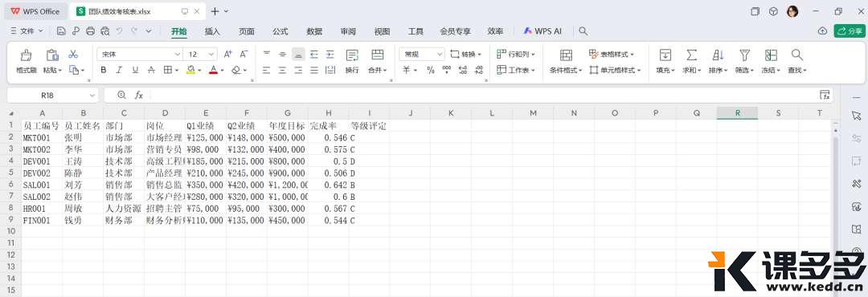This screenshot has height=297, width=868.
Task: Click the Freeze panes (冻结) icon
Action: pyautogui.click(x=771, y=55)
